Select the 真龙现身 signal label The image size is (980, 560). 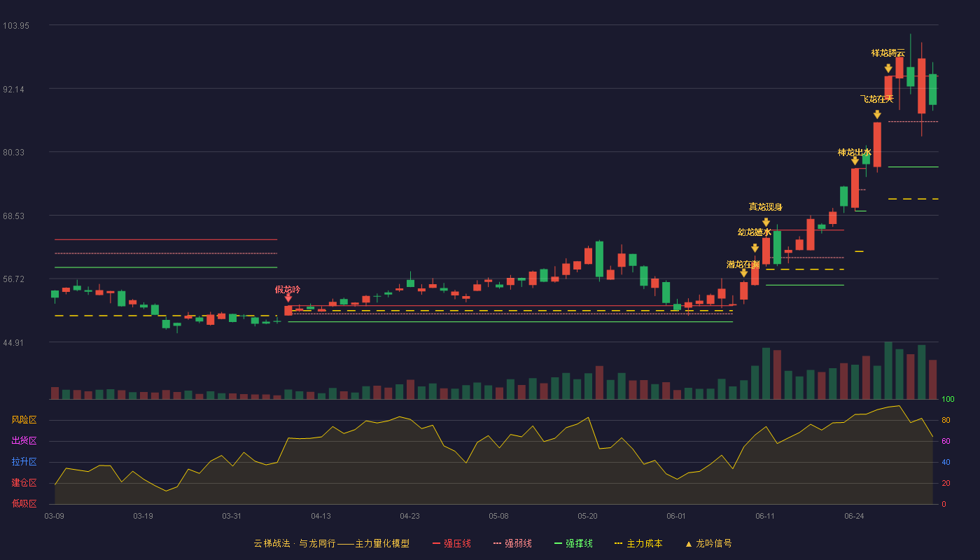tap(766, 206)
